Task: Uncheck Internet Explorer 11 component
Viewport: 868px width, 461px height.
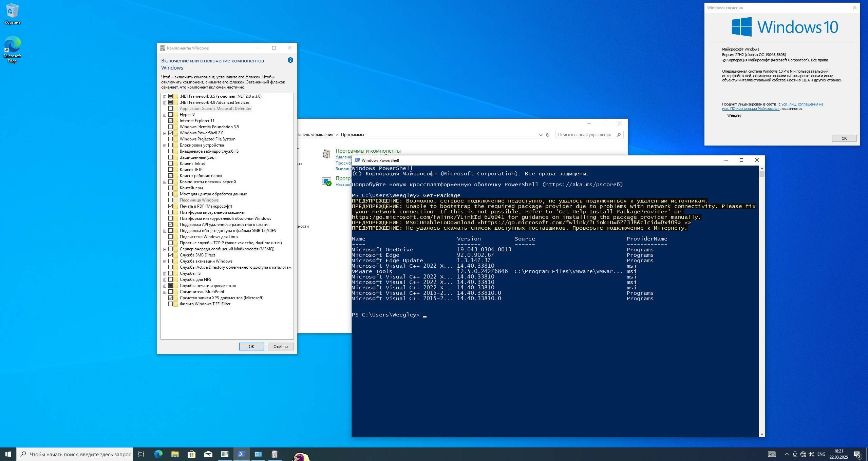Action: pos(171,121)
